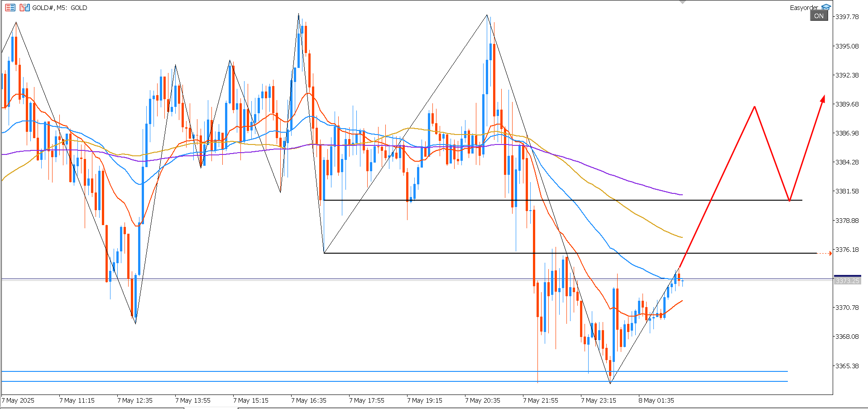868x409 pixels.
Task: Click the 3365.38 price scale label
Action: [847, 366]
